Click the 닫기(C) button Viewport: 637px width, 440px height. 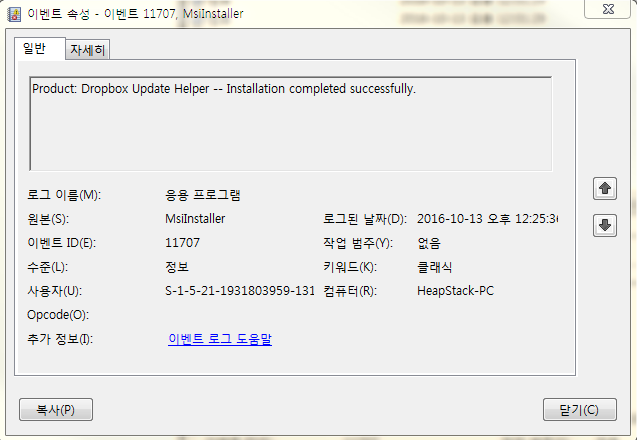[580, 410]
